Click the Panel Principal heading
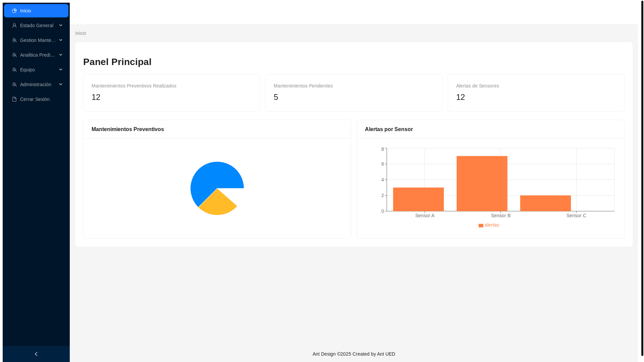The image size is (644, 362). coord(117,62)
